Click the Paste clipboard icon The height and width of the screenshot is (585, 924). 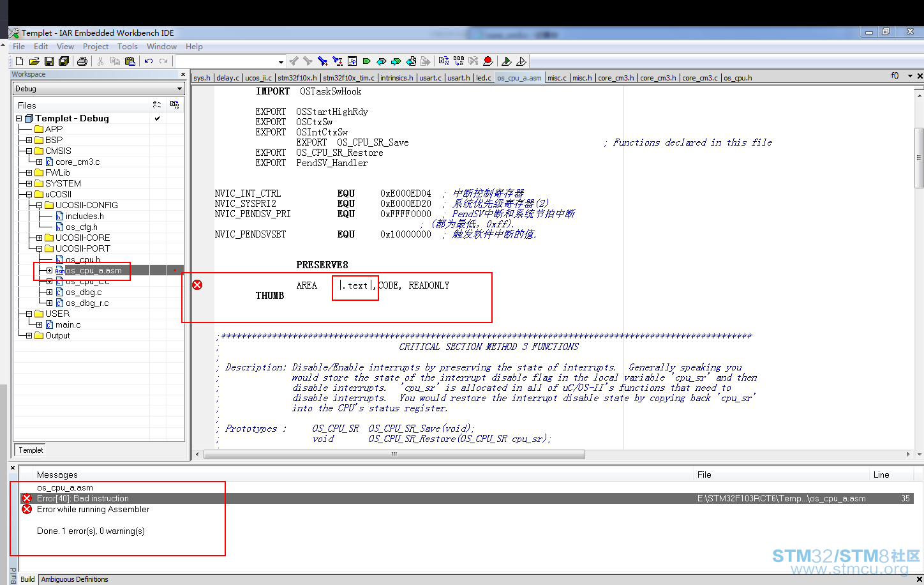(130, 61)
